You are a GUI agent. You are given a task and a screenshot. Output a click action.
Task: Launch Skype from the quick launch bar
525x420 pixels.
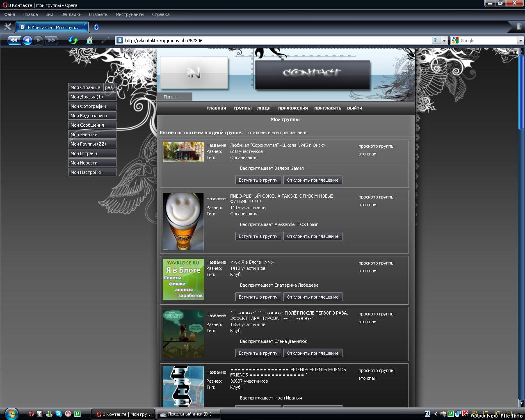[x=59, y=414]
